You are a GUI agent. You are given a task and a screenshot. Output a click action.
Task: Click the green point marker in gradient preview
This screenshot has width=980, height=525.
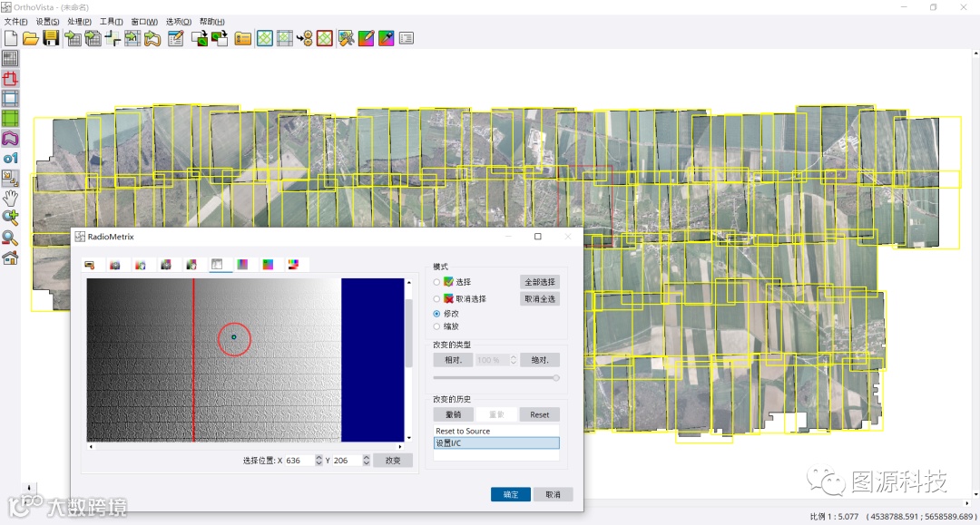[234, 337]
